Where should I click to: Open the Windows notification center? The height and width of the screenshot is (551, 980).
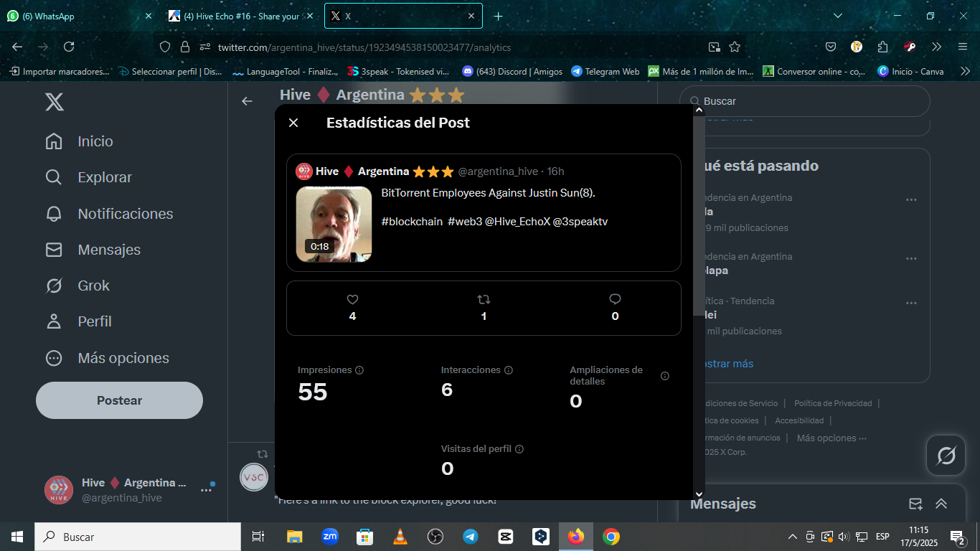coord(957,537)
